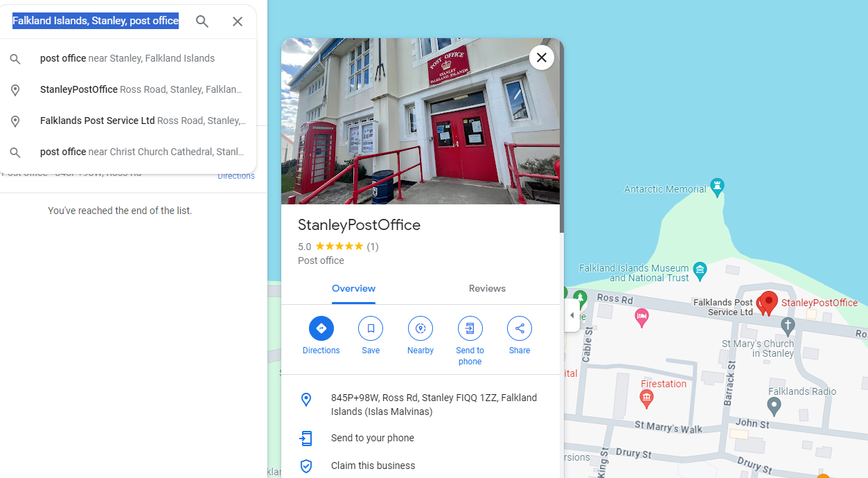The image size is (868, 478).
Task: Select Antarctic Memorial marker on map
Action: (718, 187)
